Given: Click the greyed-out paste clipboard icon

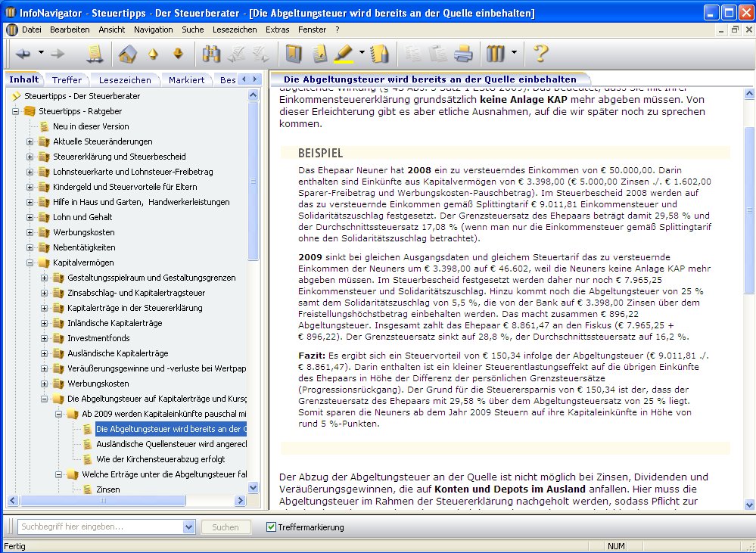Looking at the screenshot, I should (x=438, y=54).
